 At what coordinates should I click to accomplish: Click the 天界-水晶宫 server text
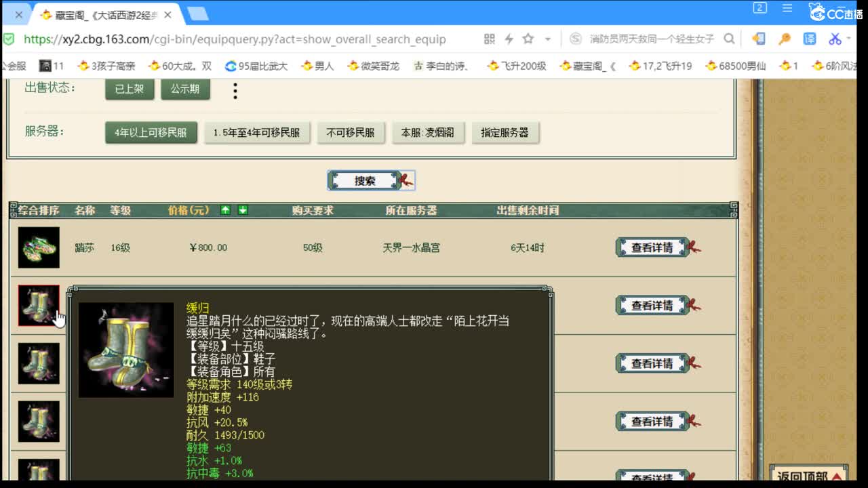[411, 247]
